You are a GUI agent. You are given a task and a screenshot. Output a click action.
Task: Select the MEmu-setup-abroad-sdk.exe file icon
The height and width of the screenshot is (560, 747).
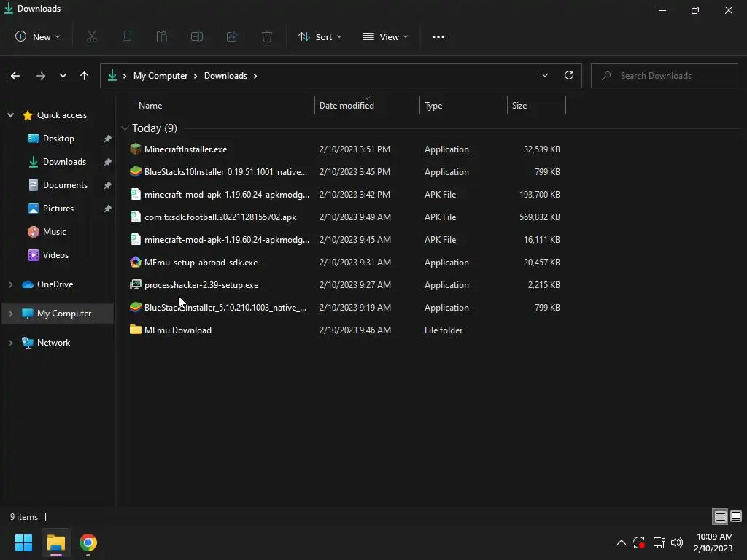(x=135, y=262)
